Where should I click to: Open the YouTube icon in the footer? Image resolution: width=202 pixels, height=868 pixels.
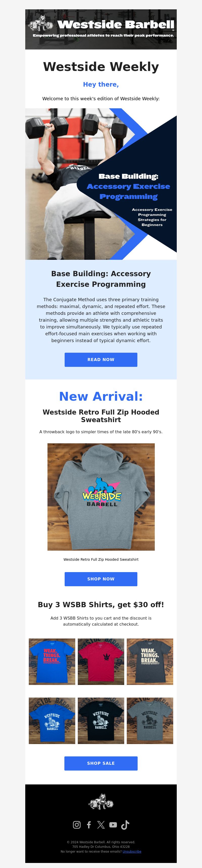(x=113, y=825)
